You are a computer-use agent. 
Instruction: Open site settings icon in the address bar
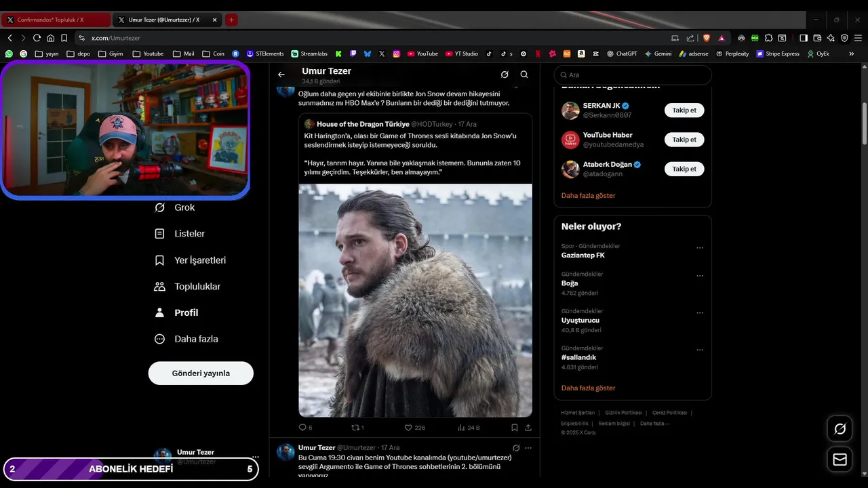pos(82,38)
